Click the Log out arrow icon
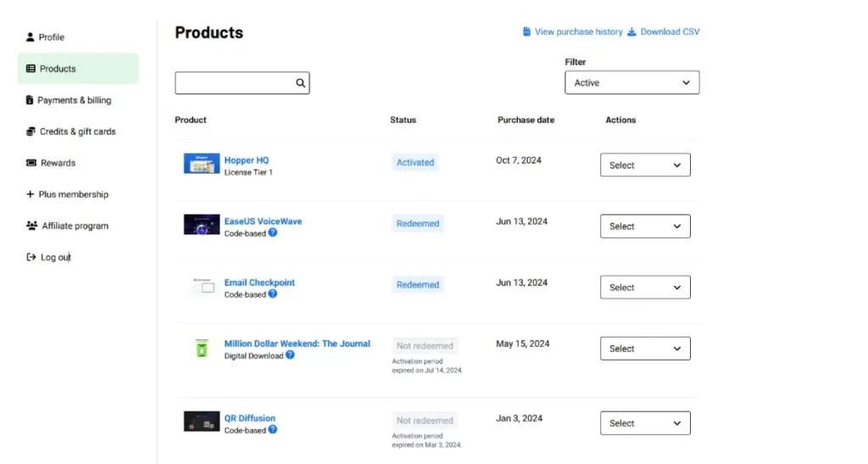 31,257
